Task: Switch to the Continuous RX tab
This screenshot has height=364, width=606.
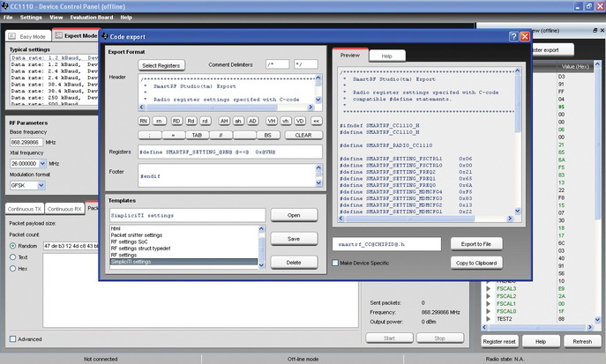Action: point(64,209)
